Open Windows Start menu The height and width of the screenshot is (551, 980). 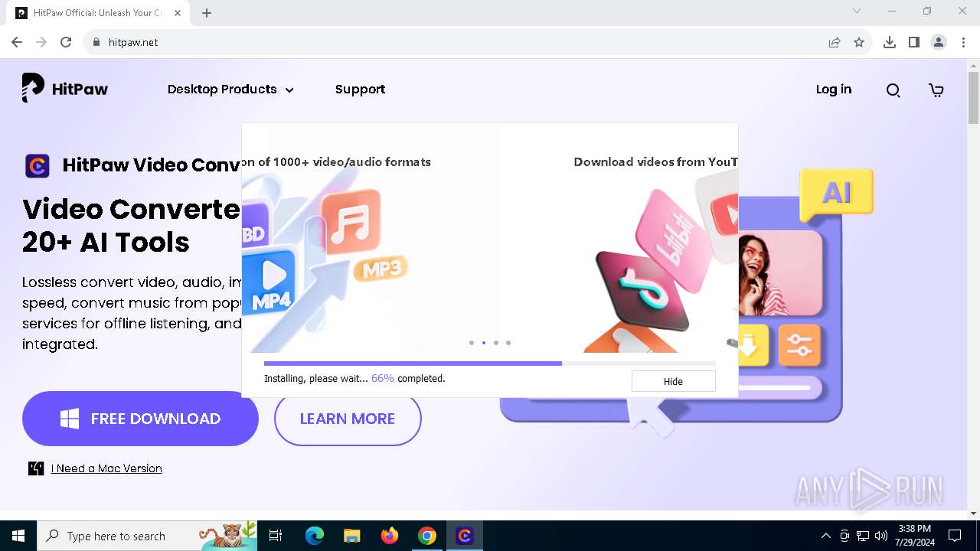pyautogui.click(x=18, y=536)
